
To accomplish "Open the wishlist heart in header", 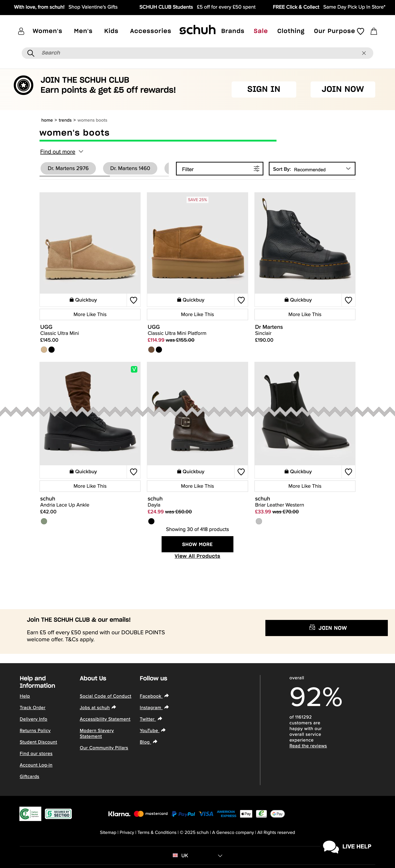I will coord(360,31).
